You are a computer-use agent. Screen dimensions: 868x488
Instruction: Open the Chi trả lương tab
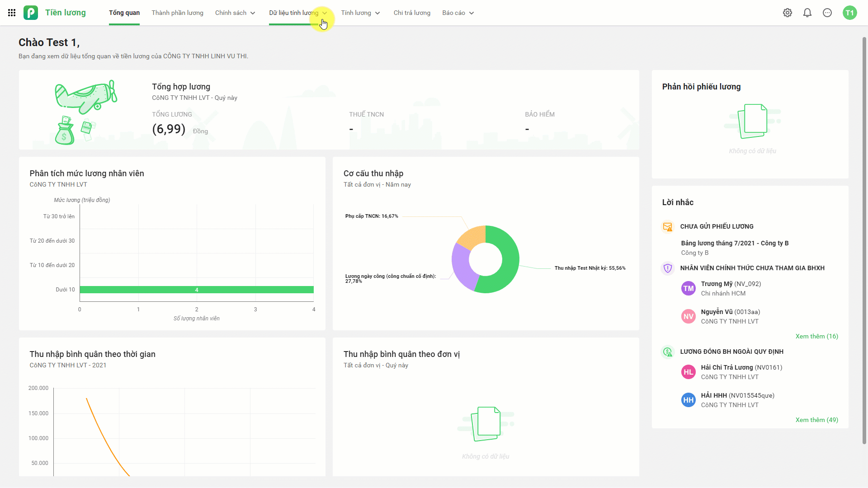(x=412, y=13)
